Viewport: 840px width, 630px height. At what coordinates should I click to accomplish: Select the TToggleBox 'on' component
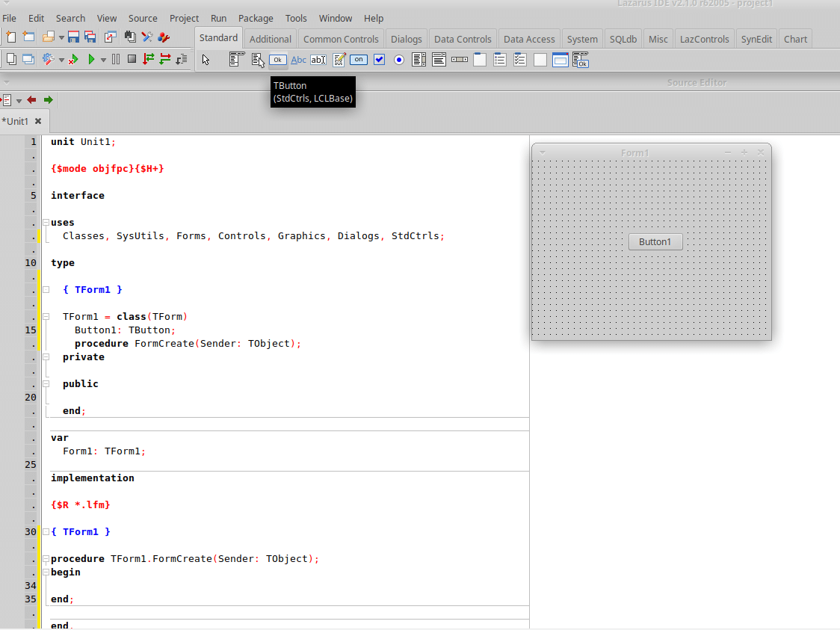coord(359,60)
